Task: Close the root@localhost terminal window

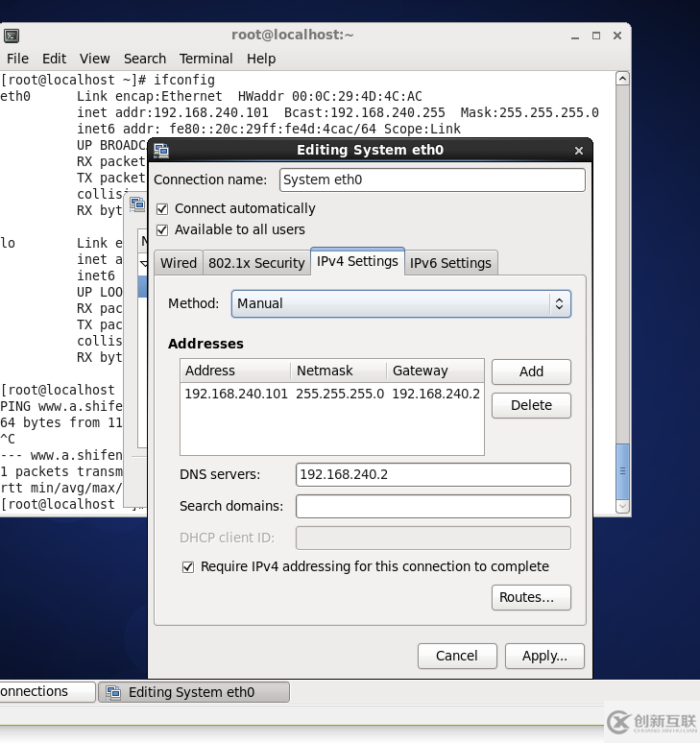Action: pos(617,36)
